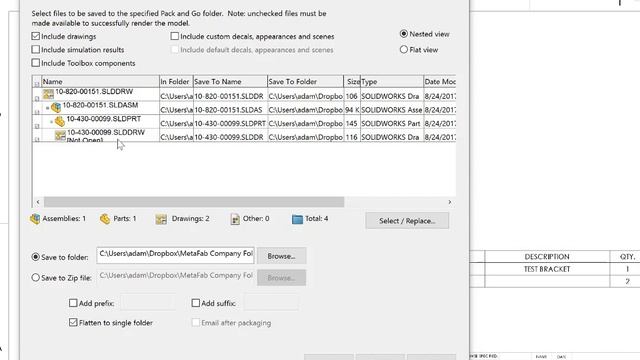640x360 pixels.
Task: Sort by the Size column header
Action: click(x=352, y=82)
